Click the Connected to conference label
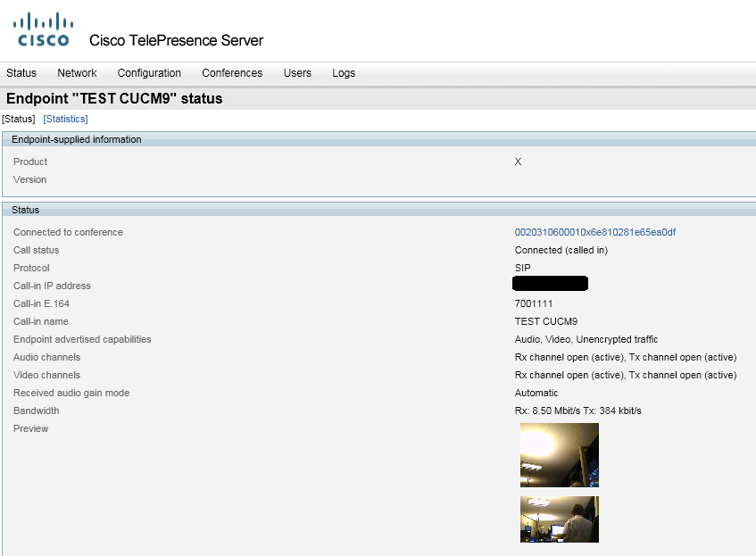This screenshot has width=756, height=556. pyautogui.click(x=68, y=232)
